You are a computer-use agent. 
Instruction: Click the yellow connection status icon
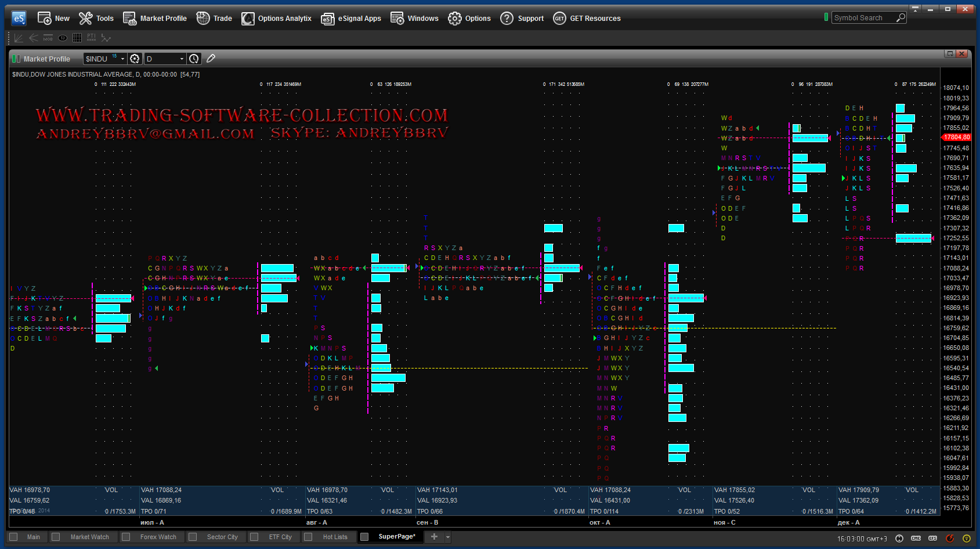click(x=965, y=538)
